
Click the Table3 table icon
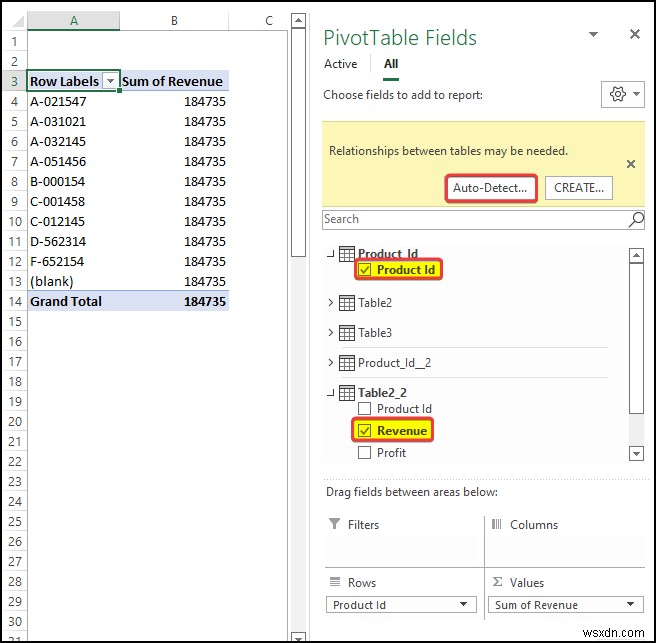(x=346, y=333)
